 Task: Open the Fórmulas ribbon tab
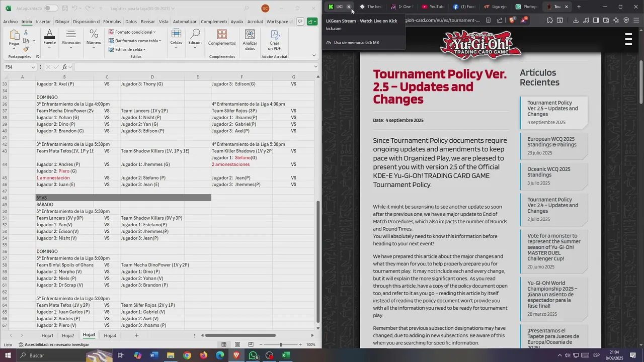(x=112, y=22)
